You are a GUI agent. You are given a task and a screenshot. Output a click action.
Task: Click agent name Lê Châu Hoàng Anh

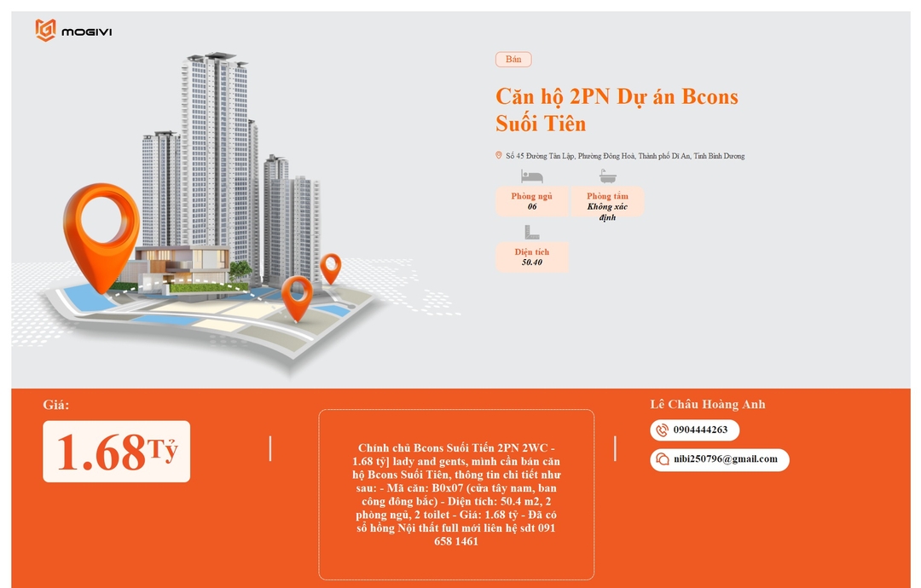707,404
